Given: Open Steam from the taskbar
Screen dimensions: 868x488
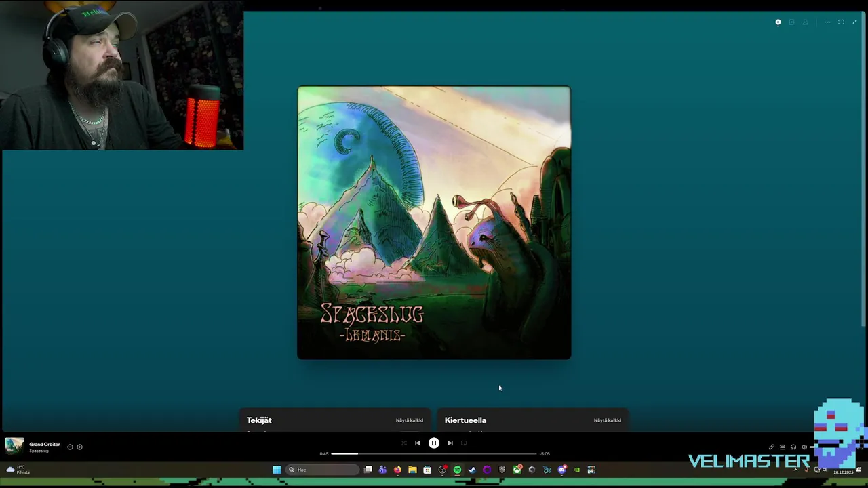Looking at the screenshot, I should point(472,470).
